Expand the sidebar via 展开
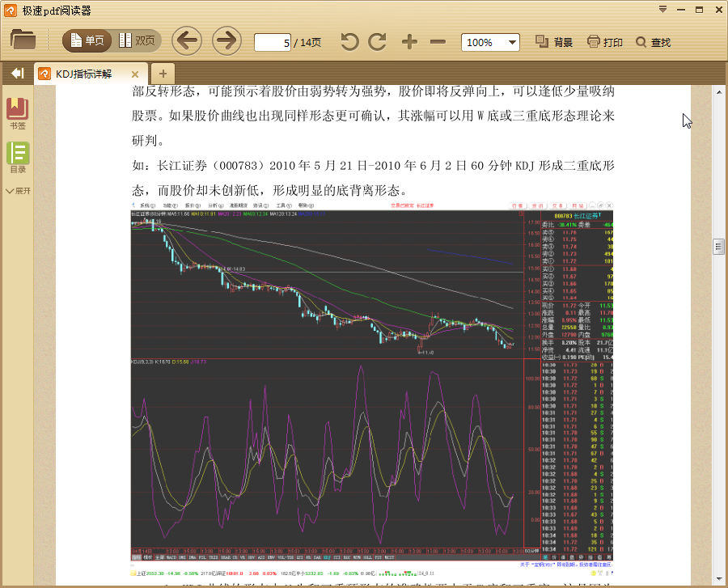The image size is (728, 588). click(18, 191)
